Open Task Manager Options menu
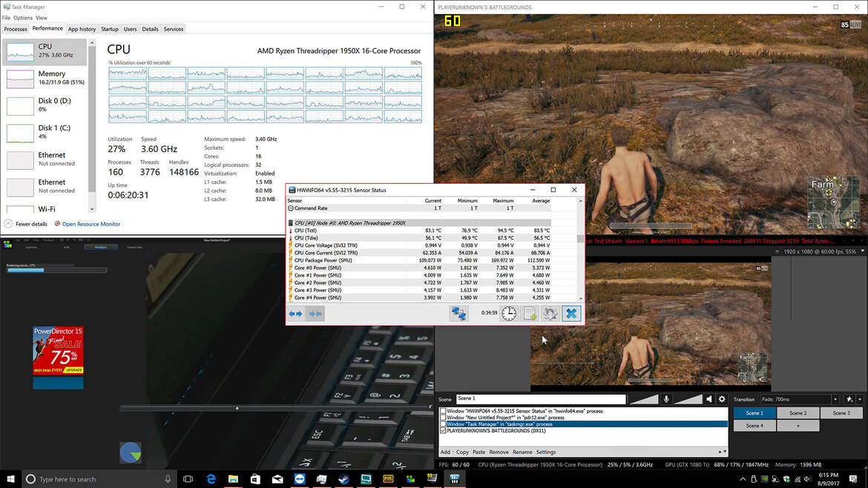The height and width of the screenshot is (488, 868). coord(23,18)
